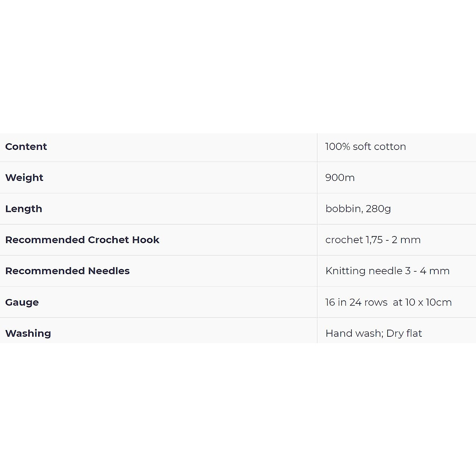Select the '100% soft cotton' value
476x476 pixels.
[x=365, y=147]
